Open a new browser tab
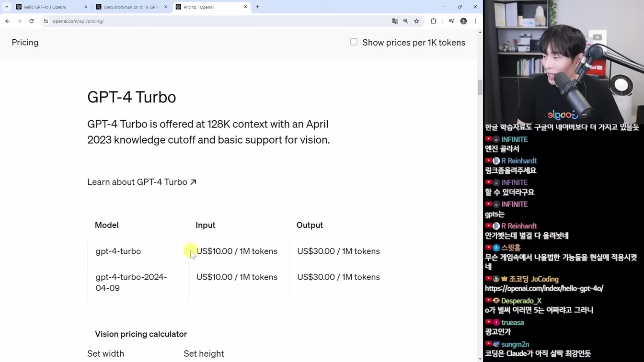This screenshot has height=362, width=644. click(x=257, y=7)
